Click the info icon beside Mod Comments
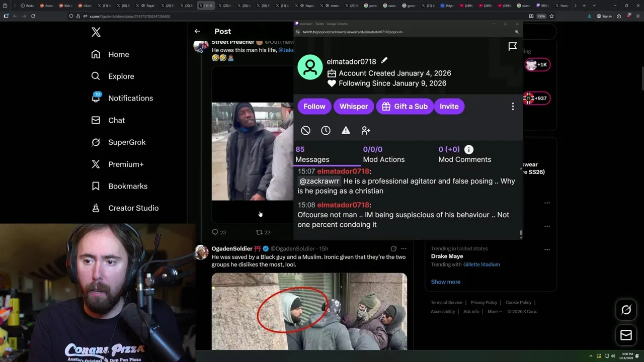 click(468, 149)
